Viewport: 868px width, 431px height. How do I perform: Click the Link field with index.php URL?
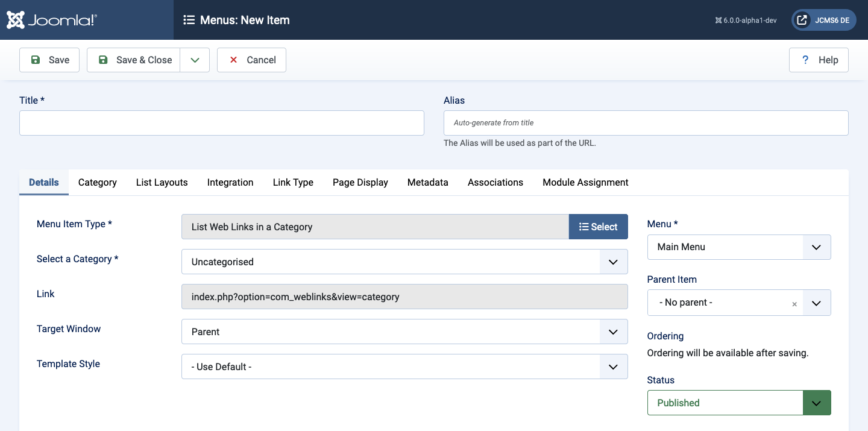pyautogui.click(x=404, y=297)
